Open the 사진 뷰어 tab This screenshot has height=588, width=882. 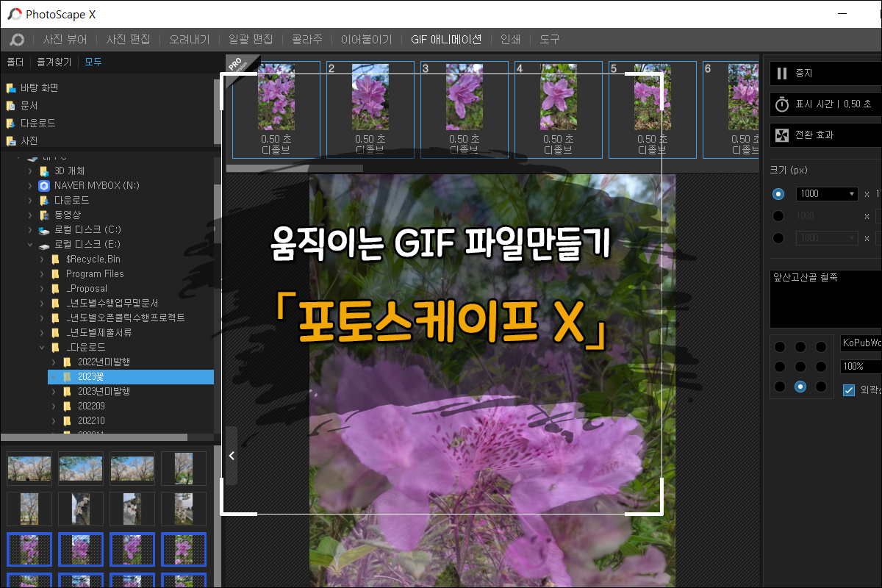tap(65, 40)
